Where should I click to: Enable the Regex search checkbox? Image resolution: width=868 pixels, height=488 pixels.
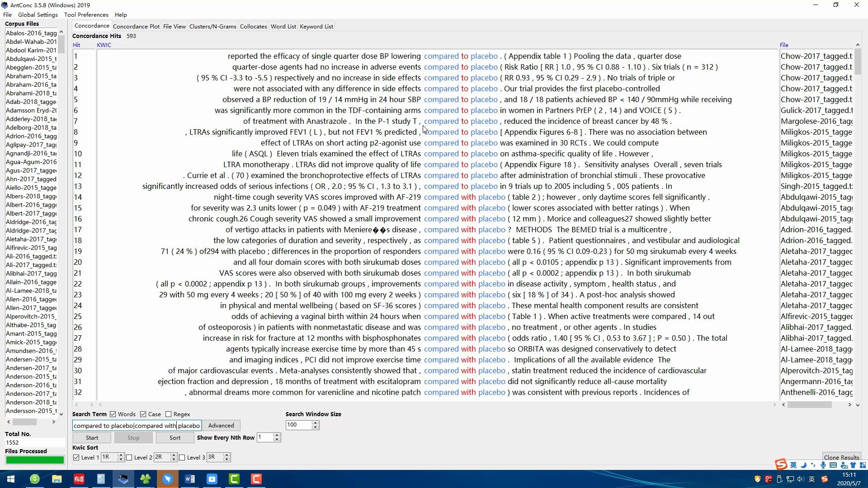click(x=168, y=414)
